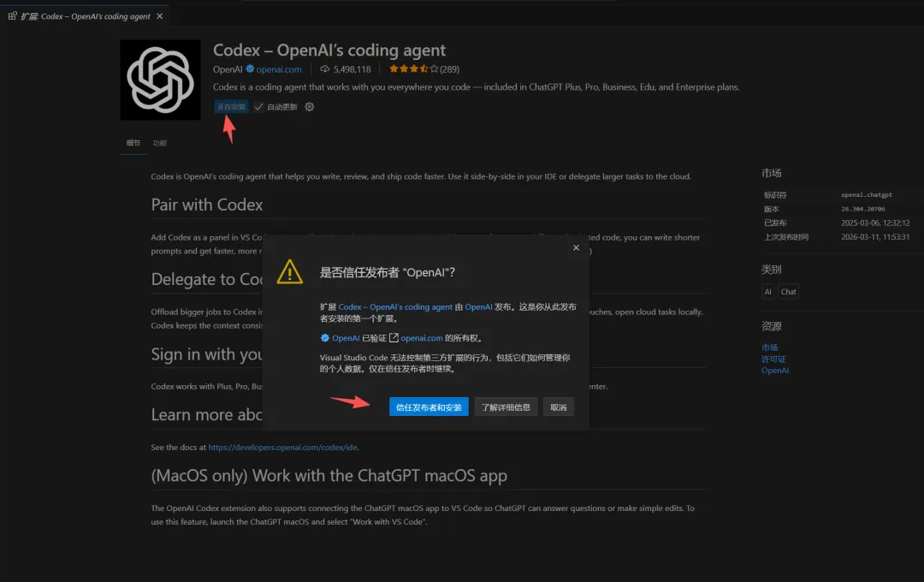
Task: Close the Codex extension editor tab
Action: 160,16
